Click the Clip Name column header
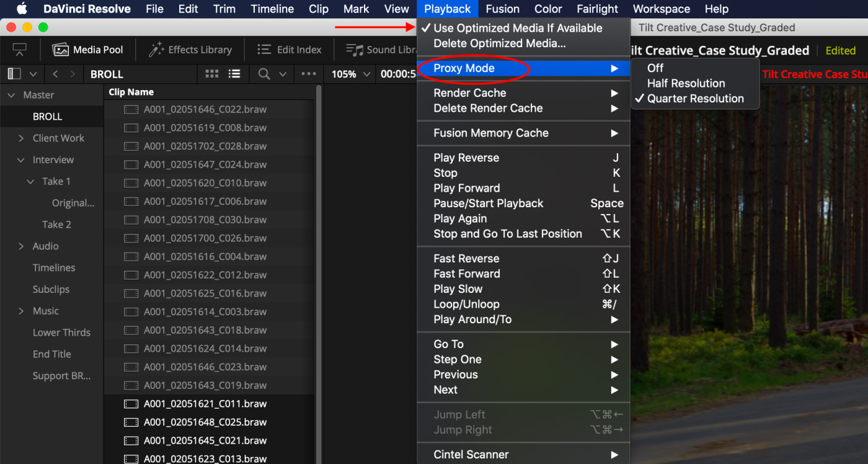This screenshot has width=868, height=464. (x=131, y=92)
